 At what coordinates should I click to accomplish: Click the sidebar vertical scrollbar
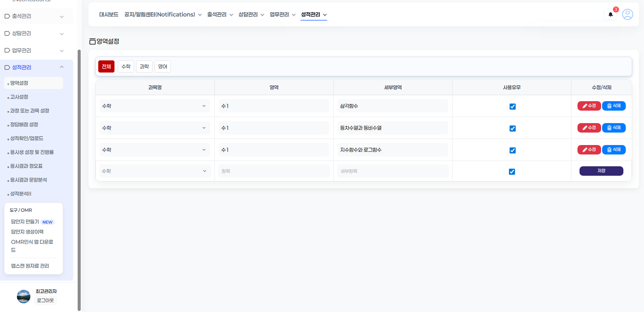pos(79,179)
